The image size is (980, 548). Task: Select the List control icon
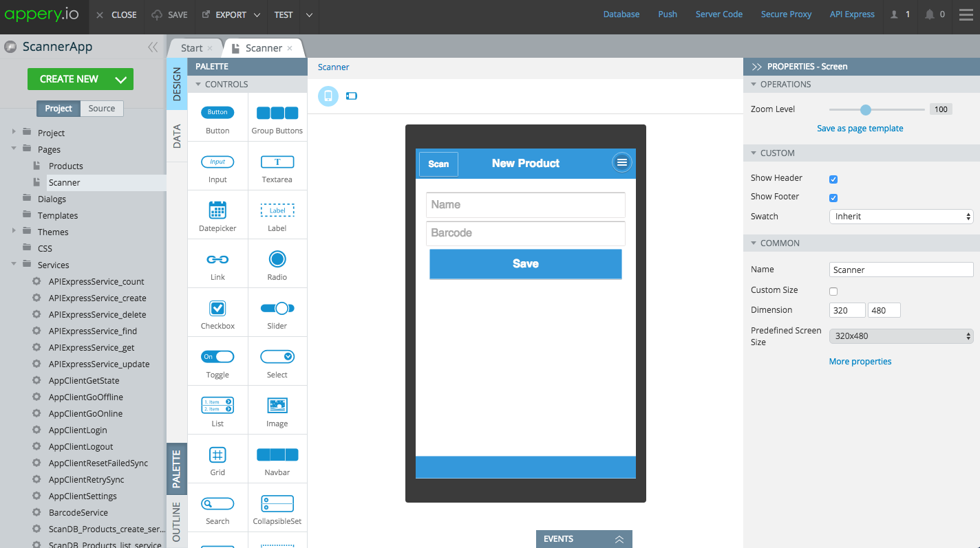click(x=217, y=405)
